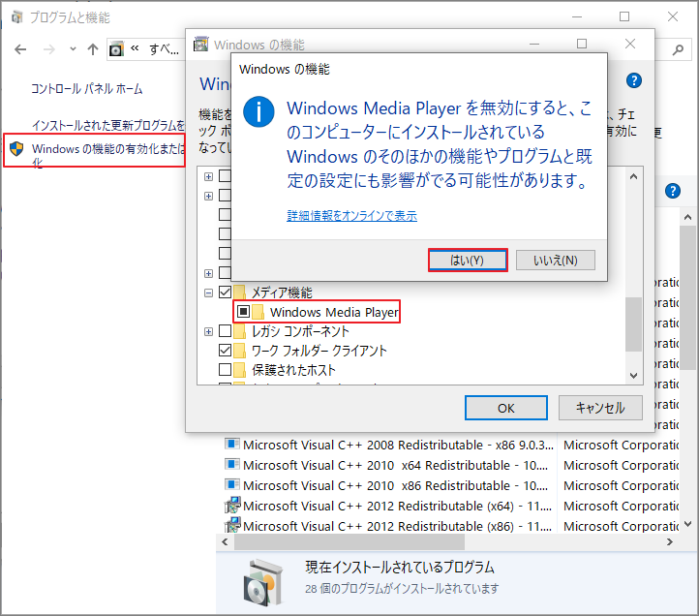Click the feature list scroll-down arrow
Viewport: 699px width, 616px height.
[x=633, y=376]
